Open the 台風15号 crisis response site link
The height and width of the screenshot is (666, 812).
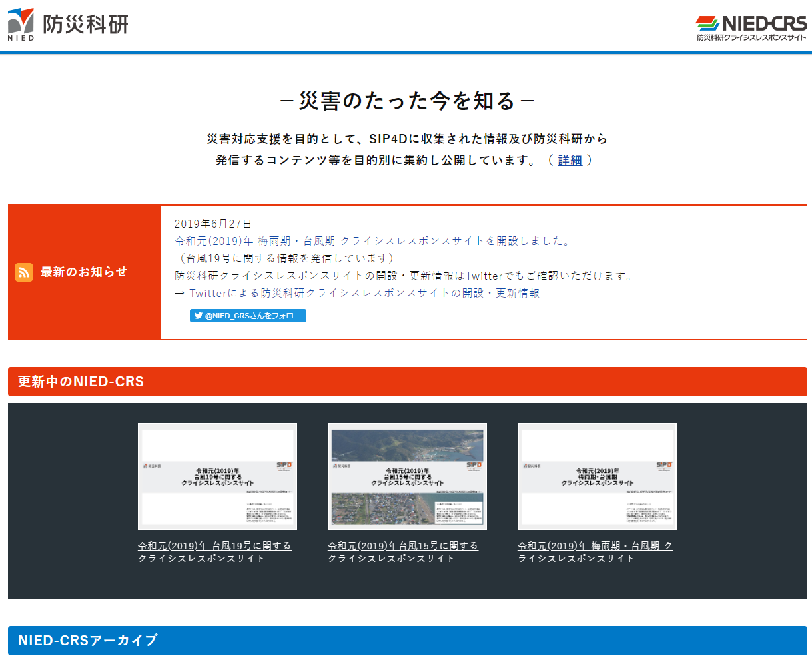tap(403, 551)
